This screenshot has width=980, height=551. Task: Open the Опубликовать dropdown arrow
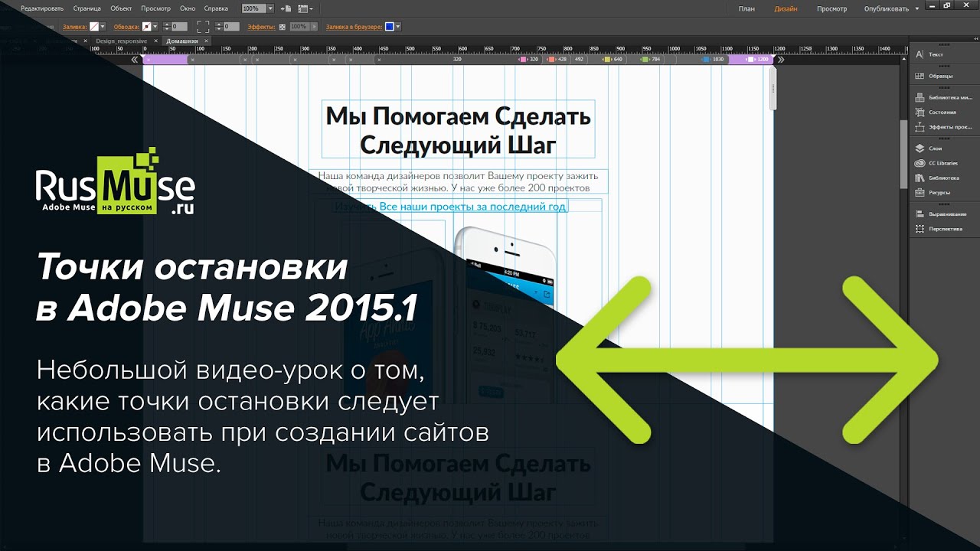tap(916, 9)
